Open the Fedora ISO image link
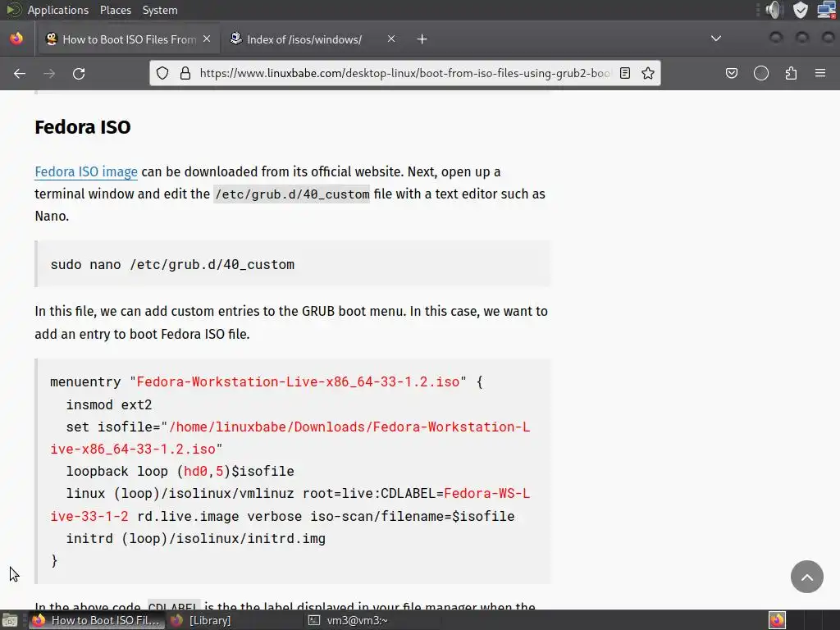This screenshot has width=840, height=630. pos(86,172)
